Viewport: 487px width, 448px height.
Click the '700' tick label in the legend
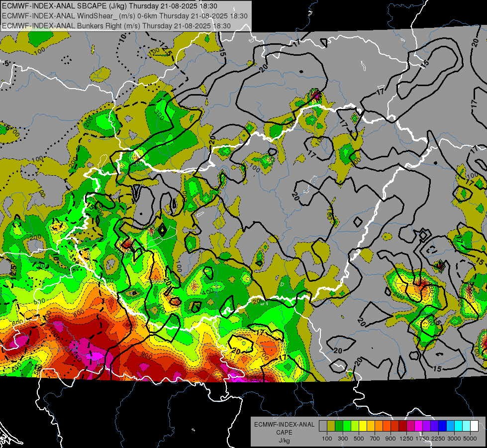(375, 439)
